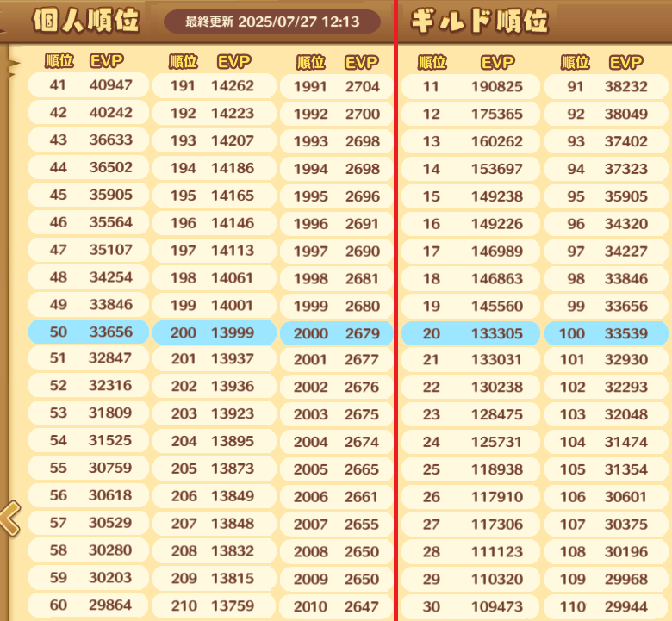Click rank 60 row with EVP 29864
This screenshot has height=621, width=672.
[x=89, y=605]
